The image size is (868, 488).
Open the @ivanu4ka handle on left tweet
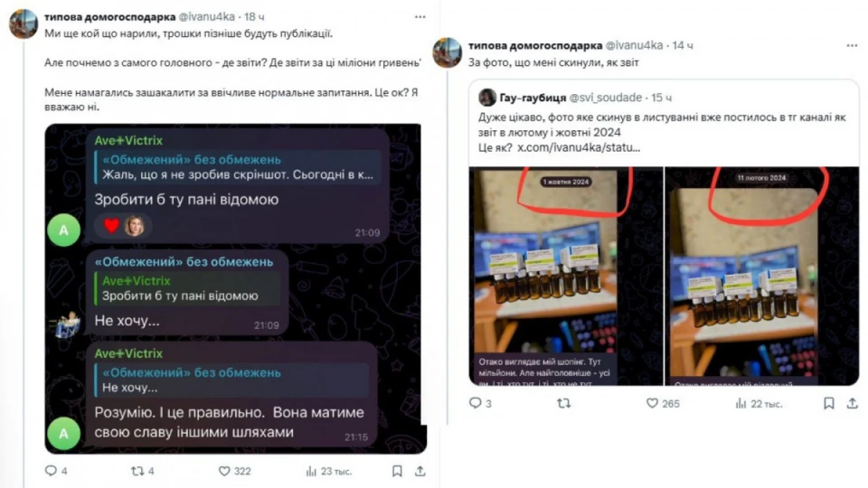pyautogui.click(x=206, y=17)
